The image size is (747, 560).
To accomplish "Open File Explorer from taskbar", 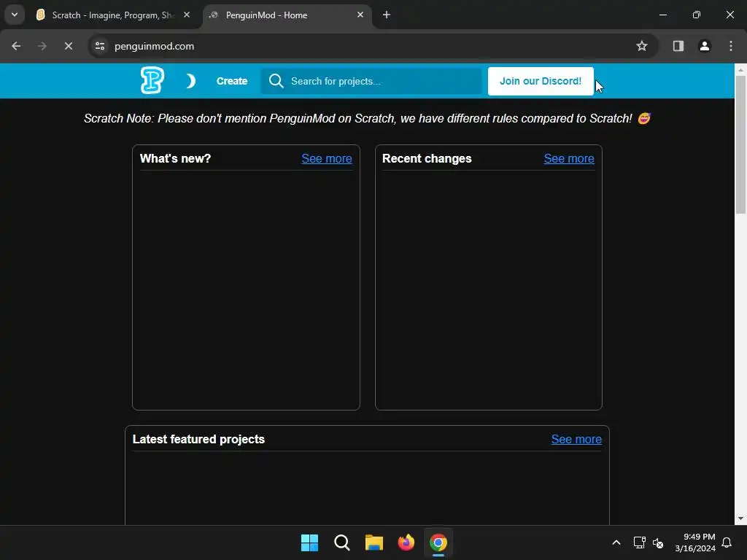I will [374, 542].
